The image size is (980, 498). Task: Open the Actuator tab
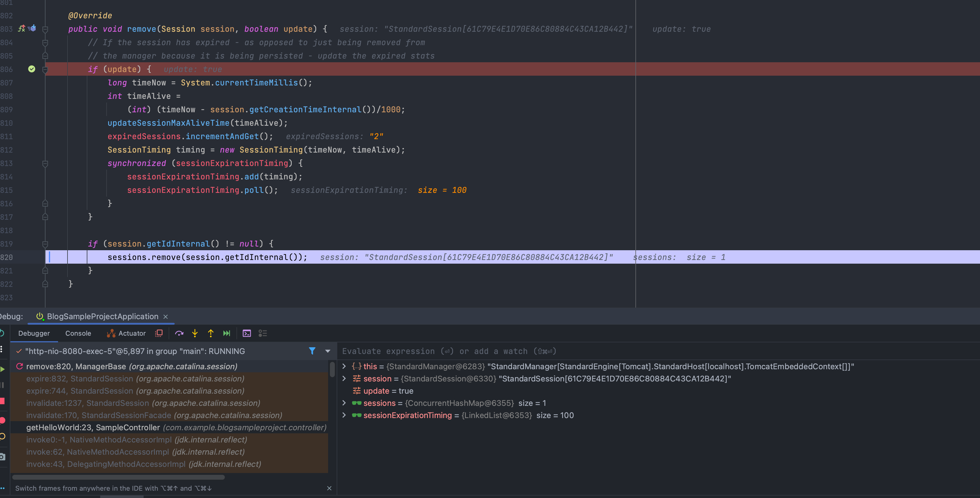(127, 334)
